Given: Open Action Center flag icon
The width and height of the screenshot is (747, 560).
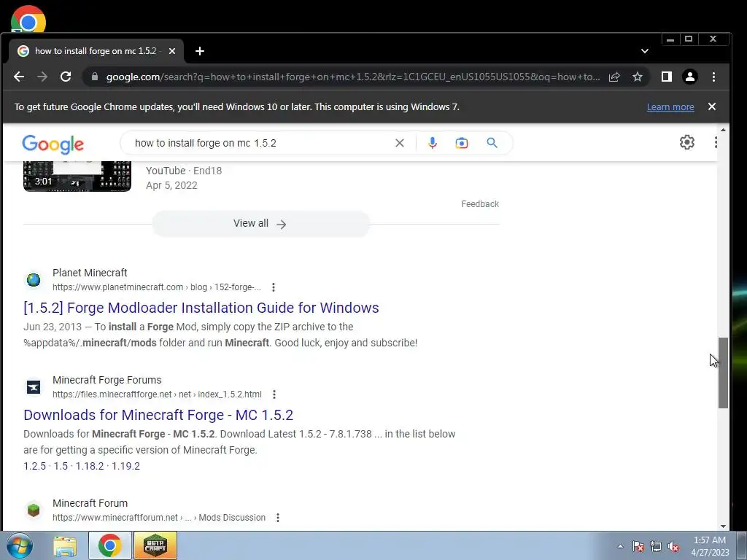Looking at the screenshot, I should (638, 547).
